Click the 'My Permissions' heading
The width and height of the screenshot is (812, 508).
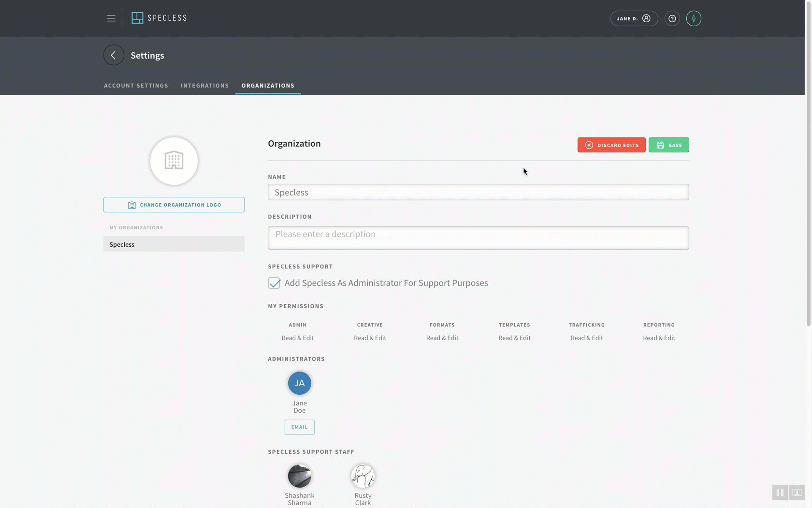pyautogui.click(x=296, y=306)
